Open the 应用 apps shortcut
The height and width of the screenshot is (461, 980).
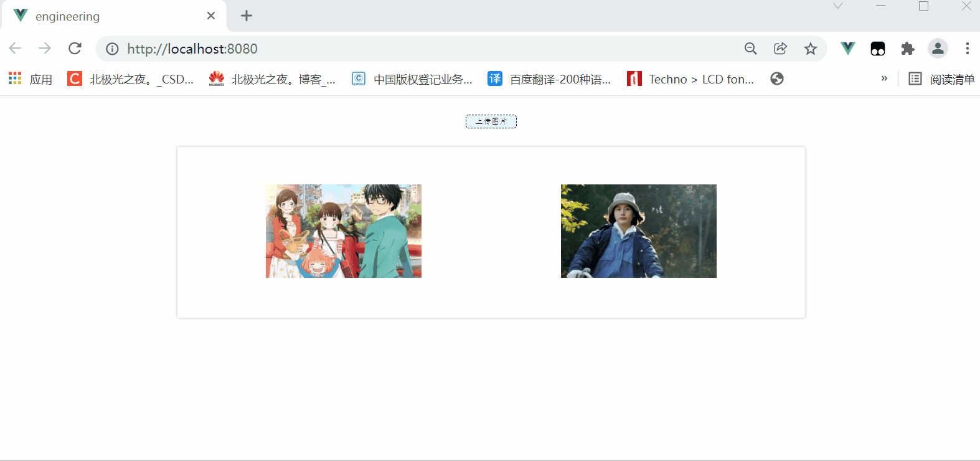click(x=30, y=79)
